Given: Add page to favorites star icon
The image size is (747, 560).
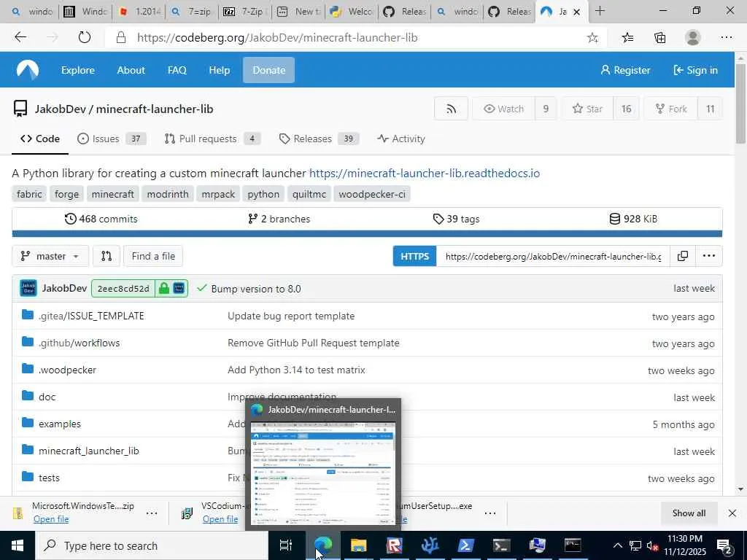Looking at the screenshot, I should point(592,38).
